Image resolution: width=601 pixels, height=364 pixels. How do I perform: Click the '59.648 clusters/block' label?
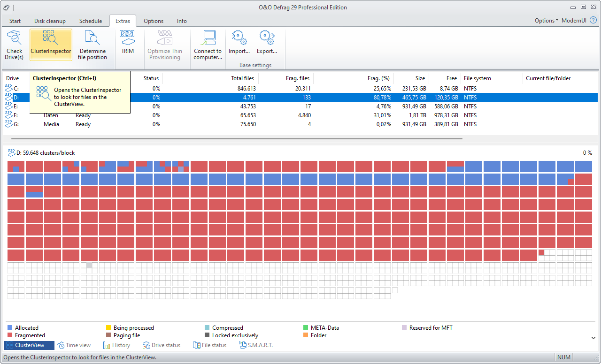click(49, 153)
